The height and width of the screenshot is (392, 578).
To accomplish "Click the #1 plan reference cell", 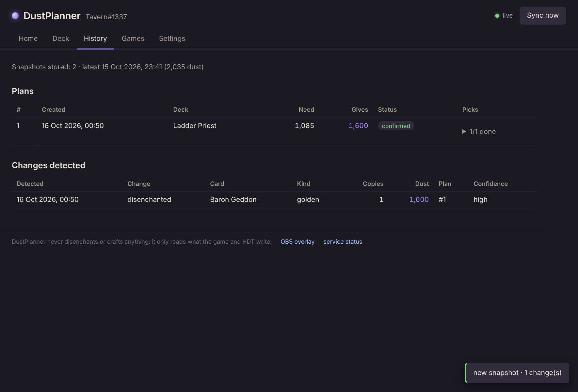I will [442, 200].
